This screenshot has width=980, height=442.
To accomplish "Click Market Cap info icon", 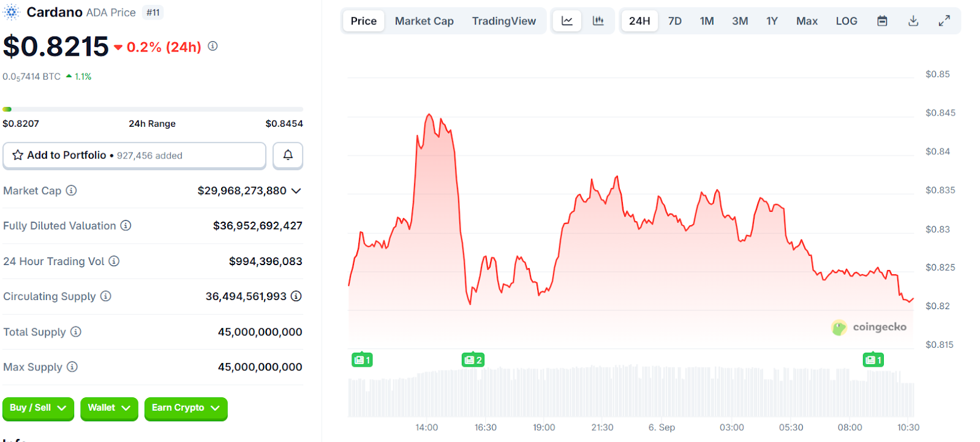I will 72,190.
